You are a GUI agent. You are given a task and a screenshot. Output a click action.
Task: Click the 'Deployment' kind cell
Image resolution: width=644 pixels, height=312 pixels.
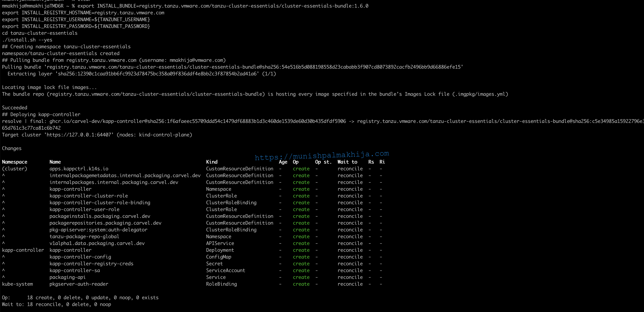click(x=220, y=250)
